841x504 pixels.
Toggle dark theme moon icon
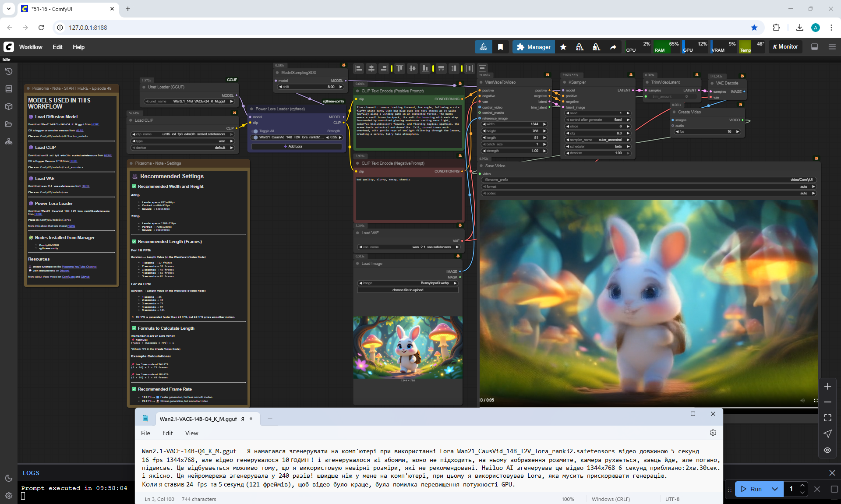click(9, 478)
